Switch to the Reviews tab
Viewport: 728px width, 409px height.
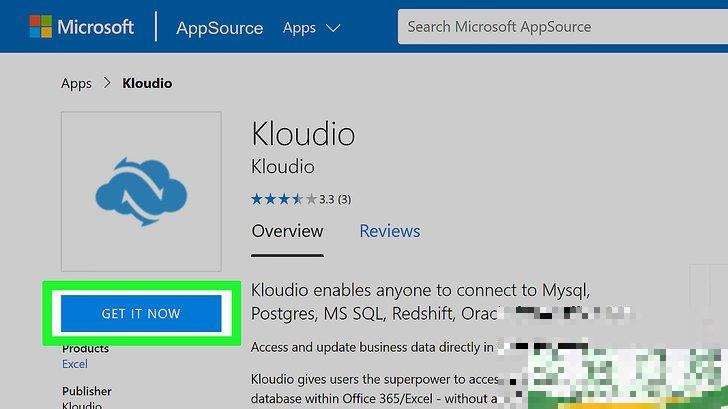(389, 231)
